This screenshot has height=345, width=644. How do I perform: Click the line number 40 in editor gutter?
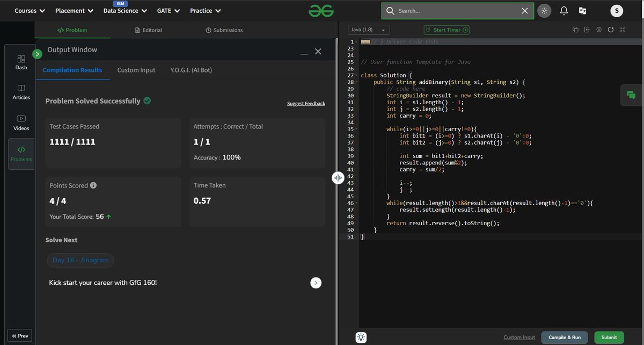pyautogui.click(x=350, y=163)
